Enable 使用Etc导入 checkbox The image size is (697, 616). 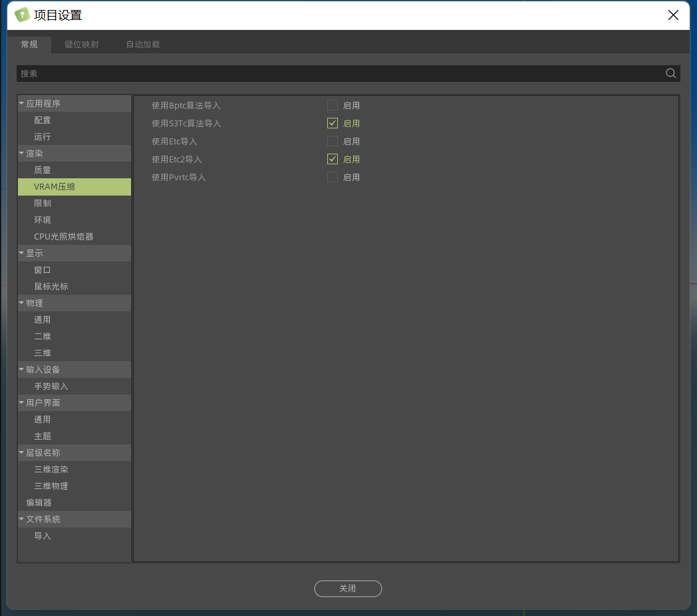[332, 142]
